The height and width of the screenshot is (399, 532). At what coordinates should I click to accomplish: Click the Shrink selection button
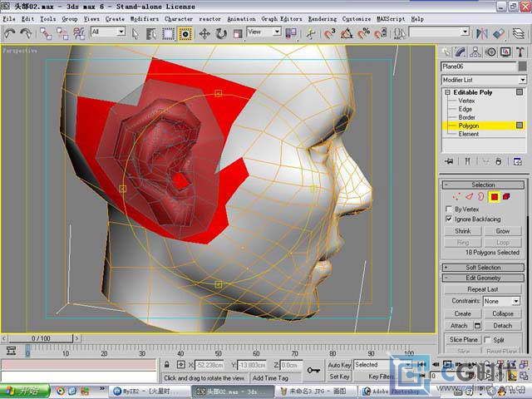(x=463, y=231)
